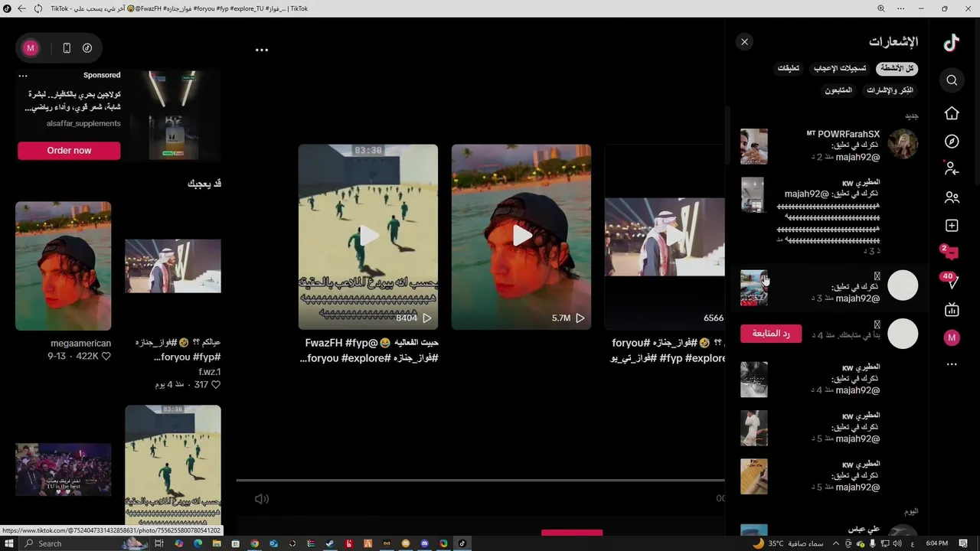
Task: Open the TikTok app in the taskbar
Action: click(462, 543)
